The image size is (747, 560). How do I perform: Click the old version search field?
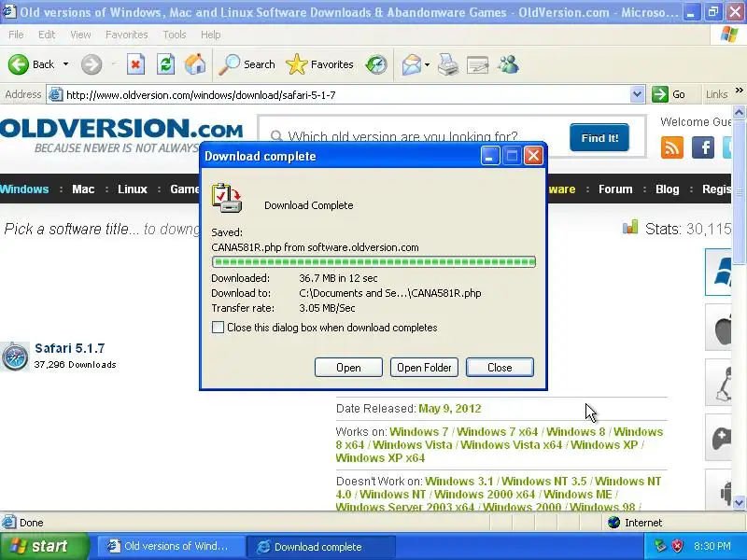pyautogui.click(x=414, y=137)
